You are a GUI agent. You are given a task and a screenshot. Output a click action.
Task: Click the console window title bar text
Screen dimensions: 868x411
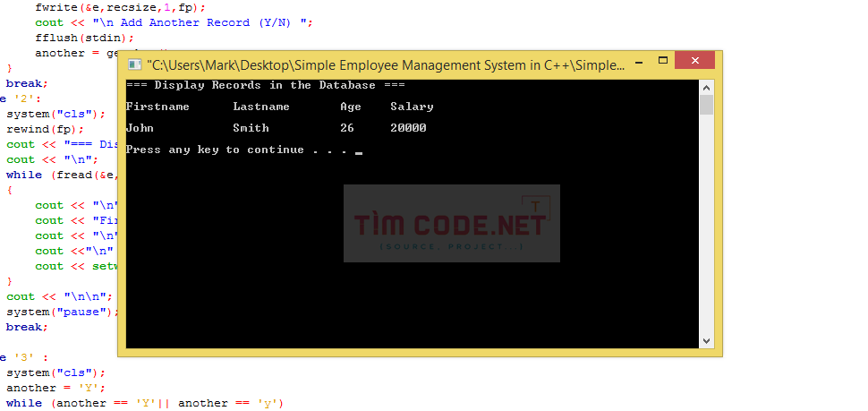[x=386, y=65]
